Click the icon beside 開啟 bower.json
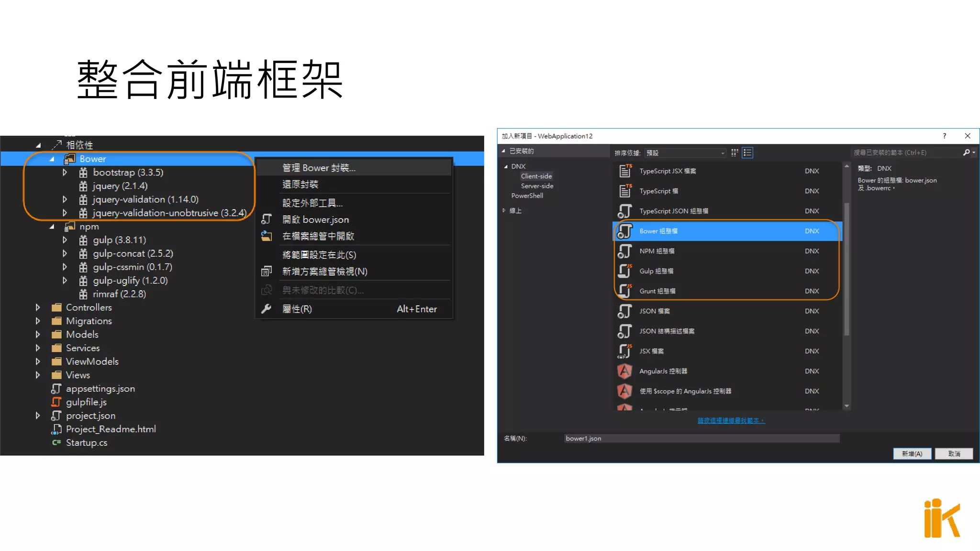The image size is (980, 551). point(267,220)
